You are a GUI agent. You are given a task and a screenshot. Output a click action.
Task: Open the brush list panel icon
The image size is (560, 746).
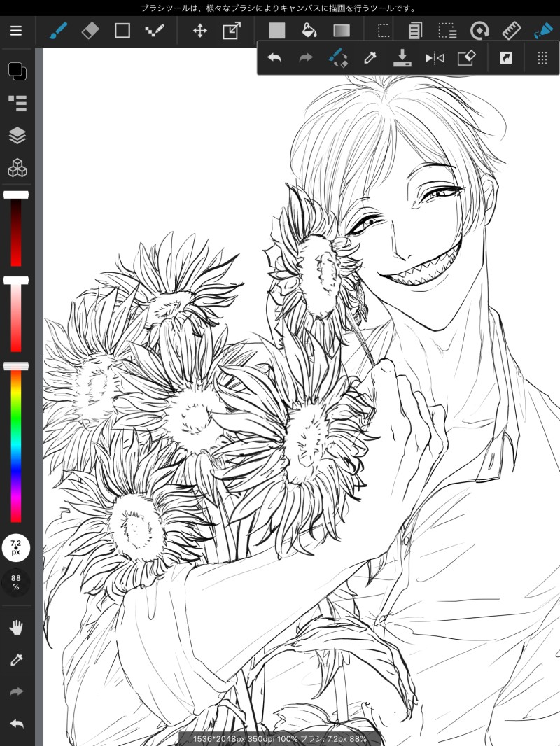point(17,104)
